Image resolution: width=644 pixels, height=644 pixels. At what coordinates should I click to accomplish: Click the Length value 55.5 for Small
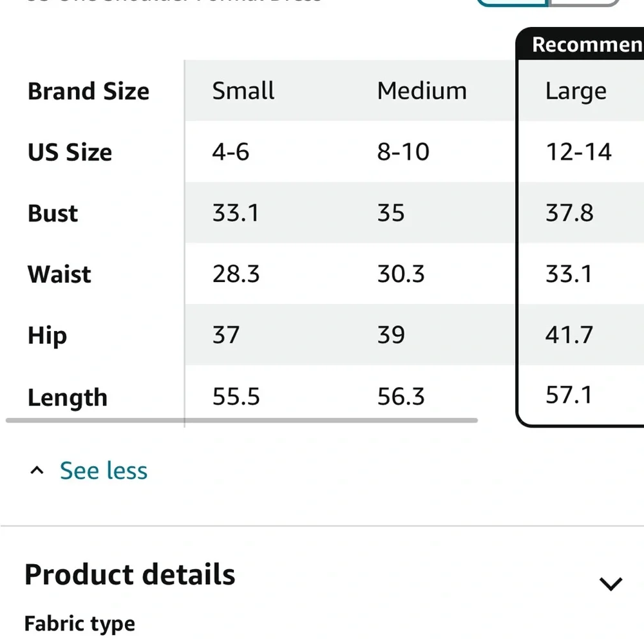tap(236, 397)
